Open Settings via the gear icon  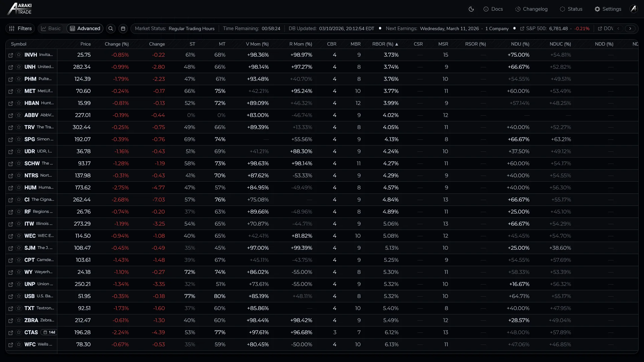click(x=608, y=9)
